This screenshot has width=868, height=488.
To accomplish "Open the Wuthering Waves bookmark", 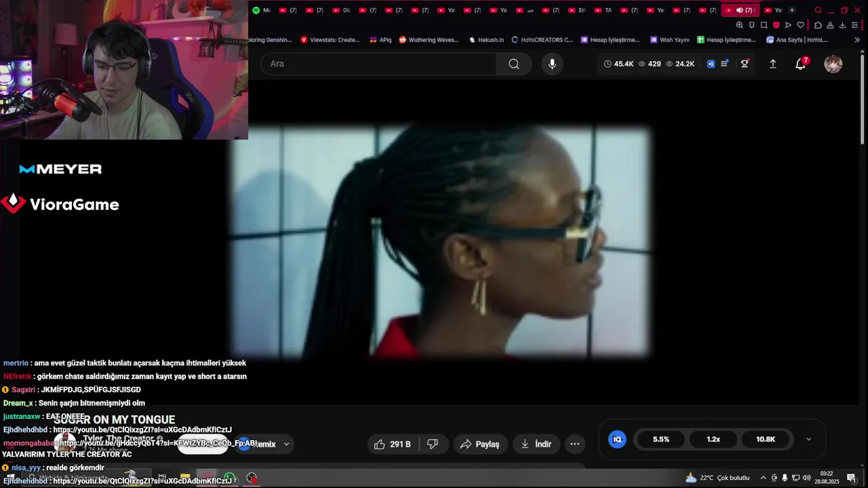I will (429, 40).
